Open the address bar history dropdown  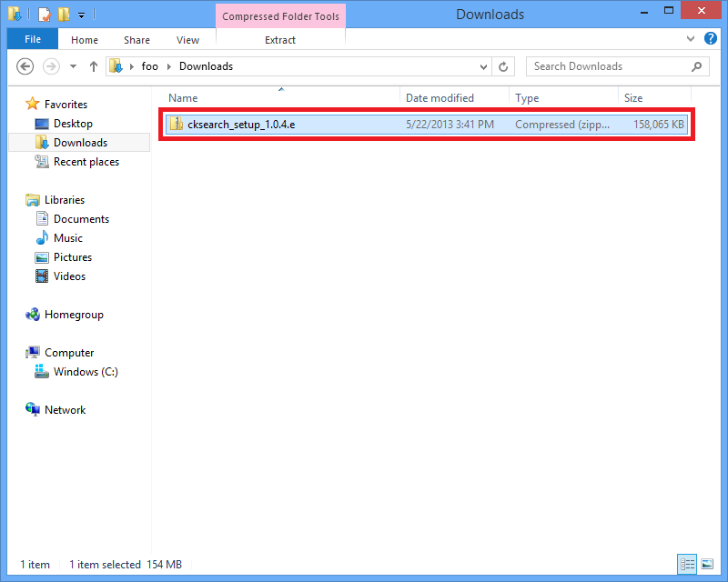(484, 66)
